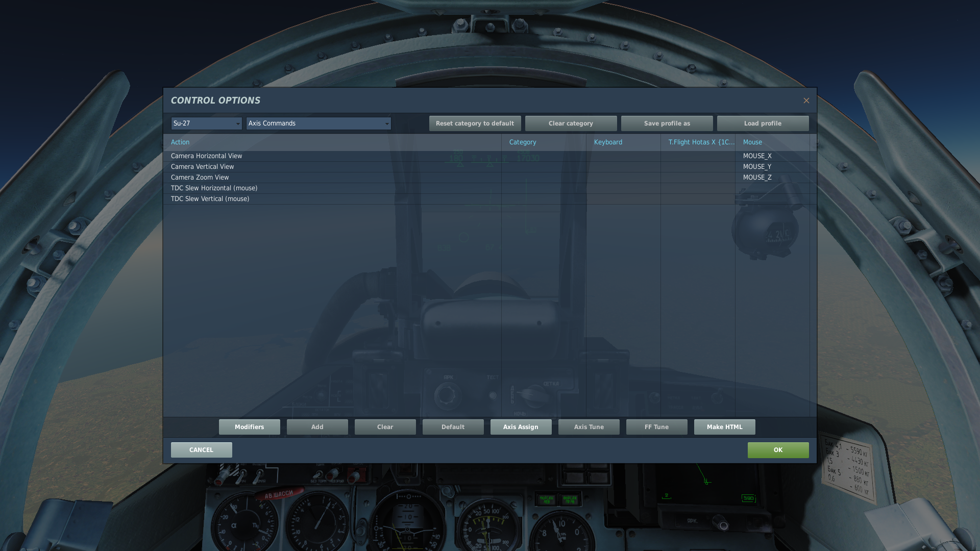
Task: Click the Clear category button
Action: (571, 123)
